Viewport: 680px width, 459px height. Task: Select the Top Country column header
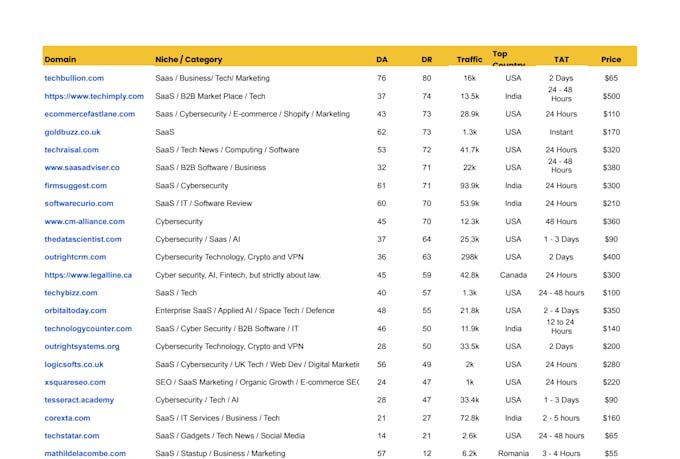point(509,58)
